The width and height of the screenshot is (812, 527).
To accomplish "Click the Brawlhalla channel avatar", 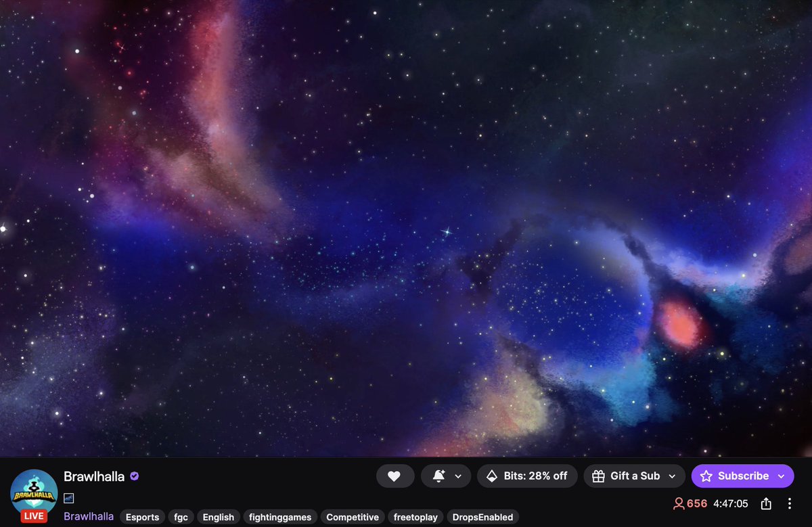I will click(34, 492).
